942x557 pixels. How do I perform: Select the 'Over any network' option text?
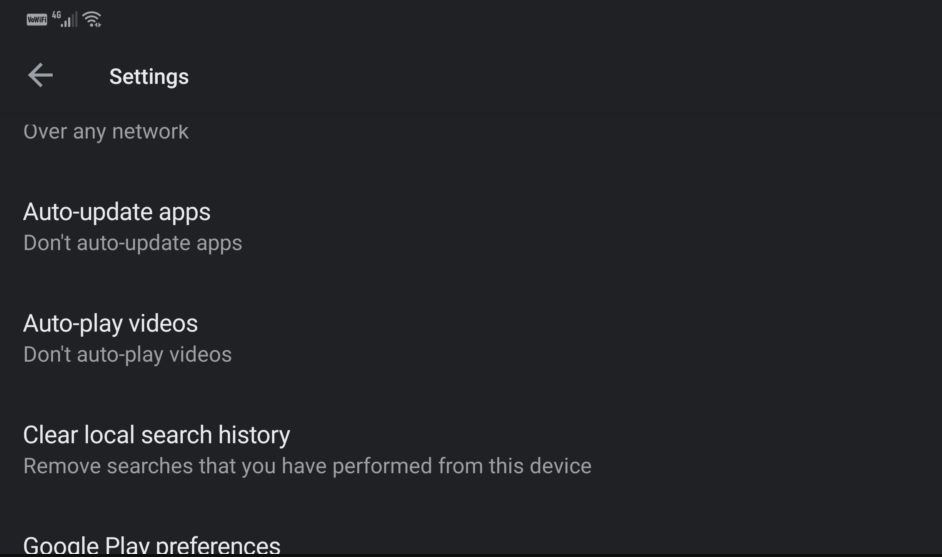click(x=106, y=132)
